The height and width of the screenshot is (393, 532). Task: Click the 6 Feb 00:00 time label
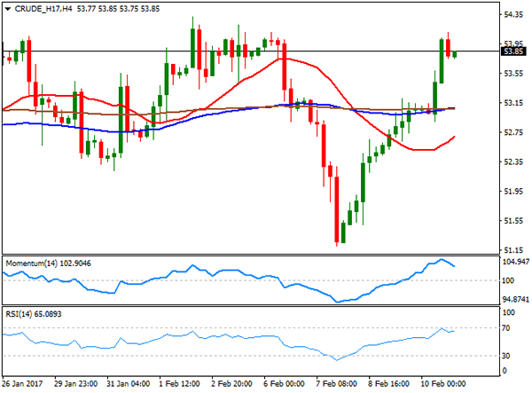tap(284, 384)
